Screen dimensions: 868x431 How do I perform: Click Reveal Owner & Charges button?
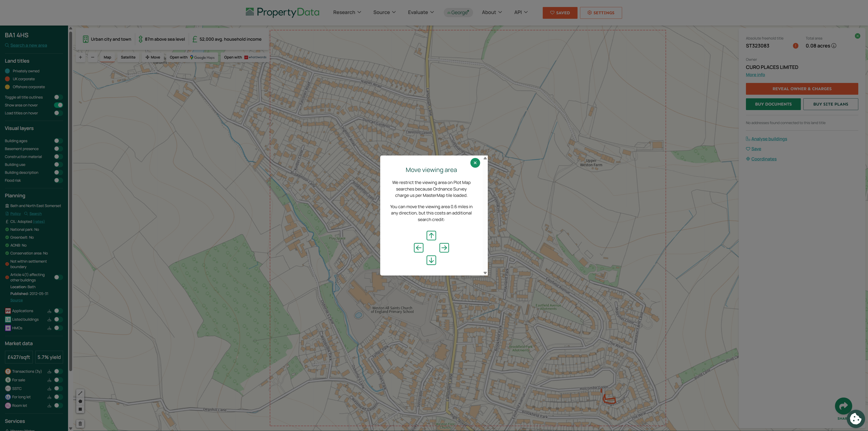[x=802, y=89]
